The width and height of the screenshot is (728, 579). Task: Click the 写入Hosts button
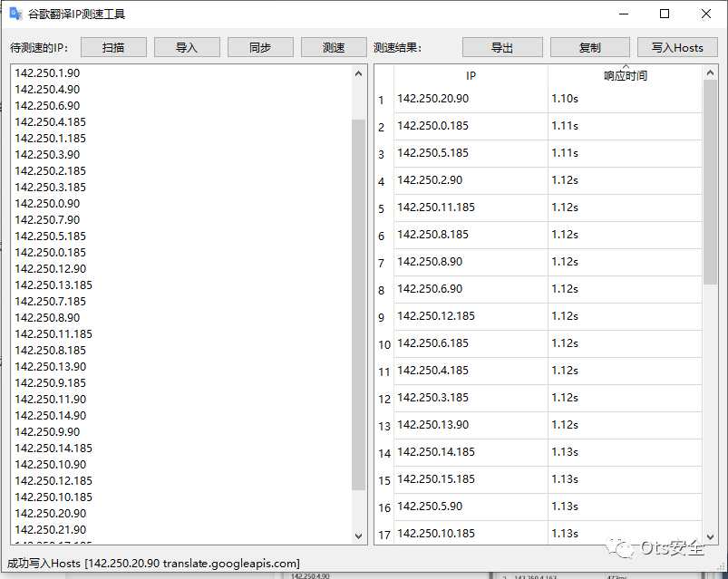click(x=677, y=47)
